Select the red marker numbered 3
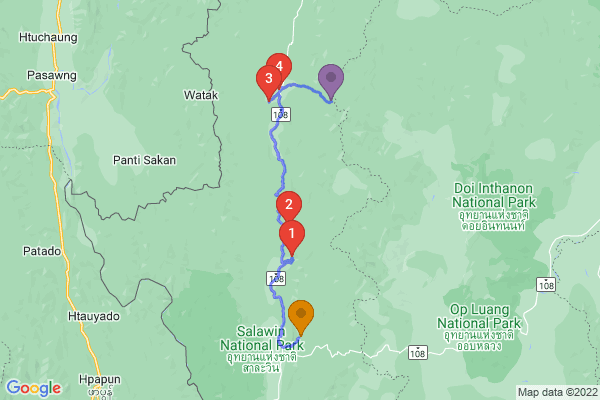The height and width of the screenshot is (400, 600). tap(269, 82)
